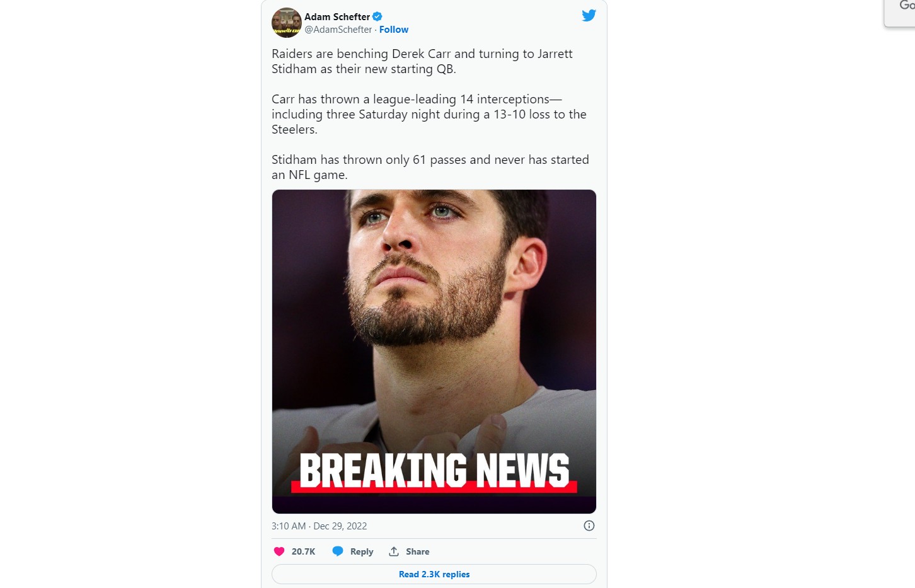Click the reply speech bubble icon
The image size is (915, 588).
coord(338,551)
